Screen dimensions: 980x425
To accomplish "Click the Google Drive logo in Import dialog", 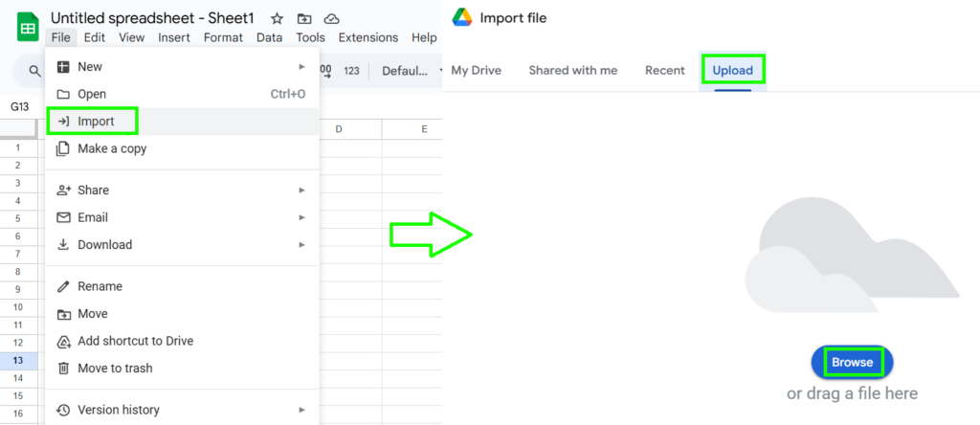I will point(461,18).
